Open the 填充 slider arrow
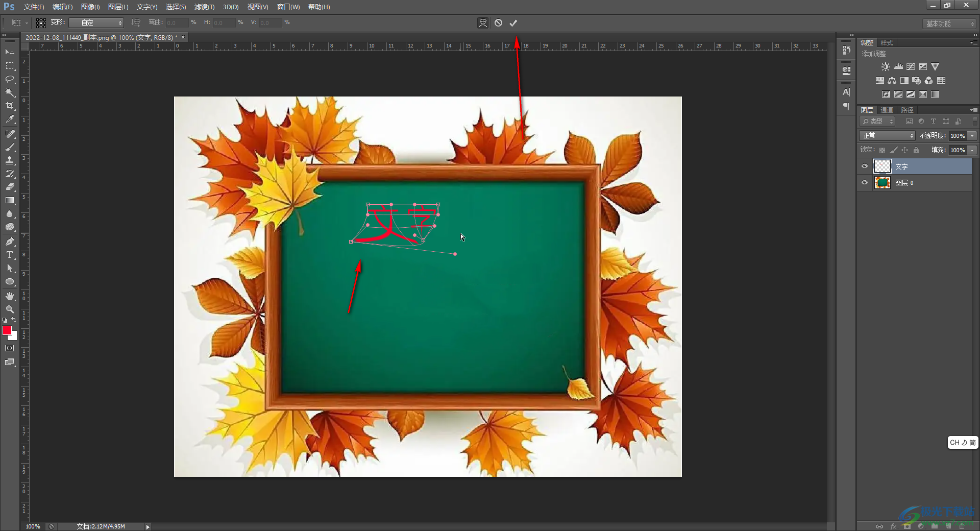 pos(972,150)
